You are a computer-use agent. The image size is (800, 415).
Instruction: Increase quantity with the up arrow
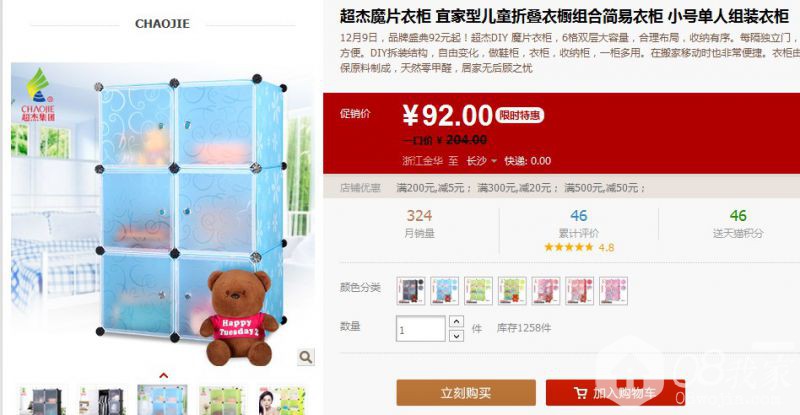point(456,321)
